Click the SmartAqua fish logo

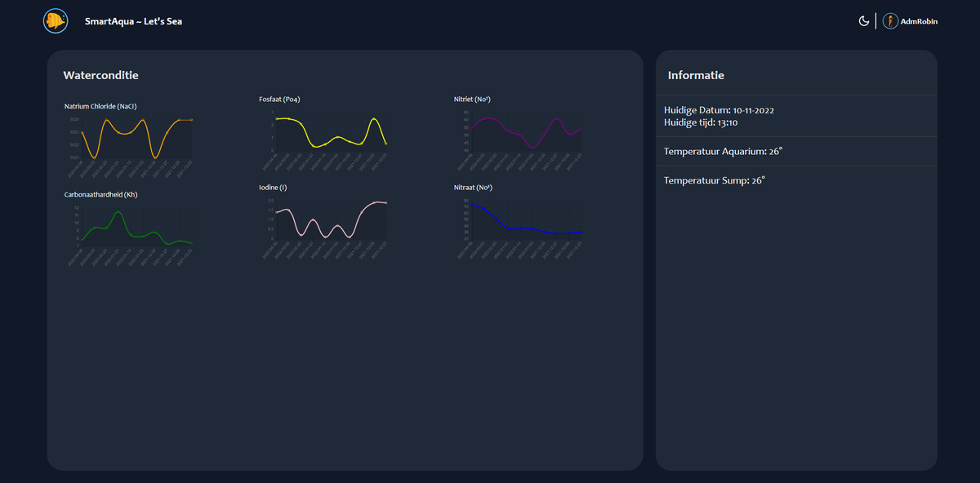pyautogui.click(x=55, y=20)
